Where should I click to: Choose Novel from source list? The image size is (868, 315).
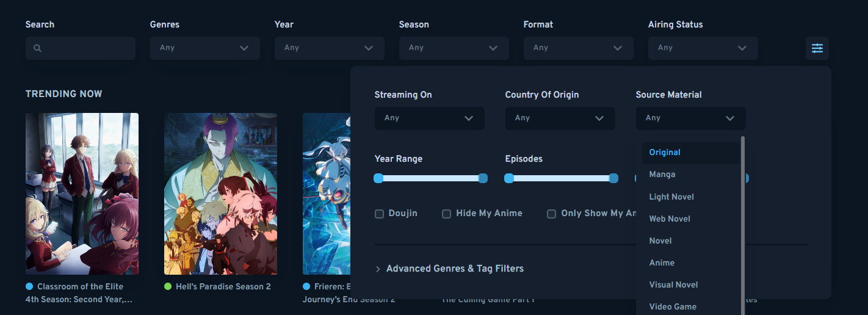click(691, 241)
